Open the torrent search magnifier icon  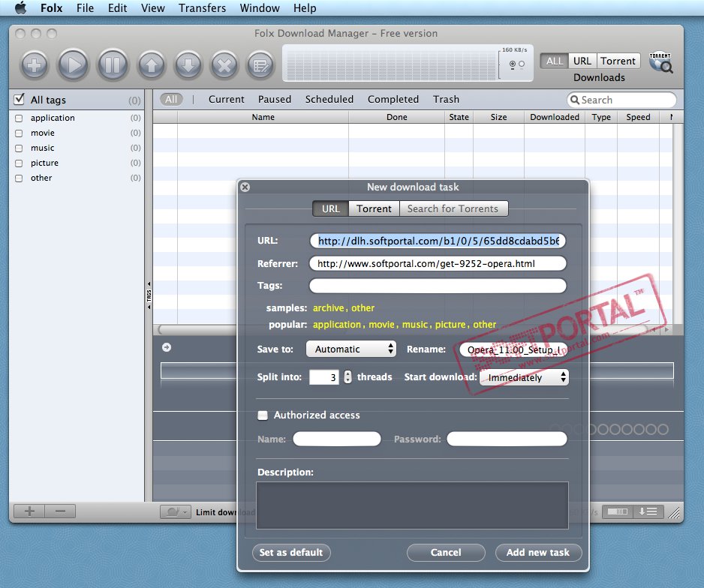tap(660, 63)
